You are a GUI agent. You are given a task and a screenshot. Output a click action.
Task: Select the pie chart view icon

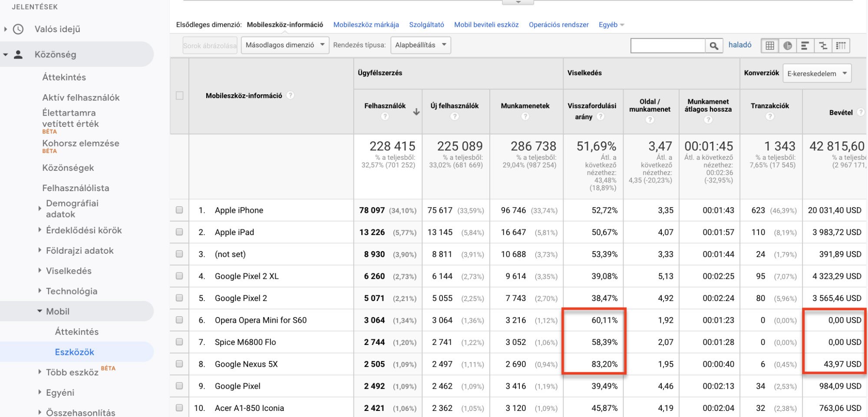788,45
